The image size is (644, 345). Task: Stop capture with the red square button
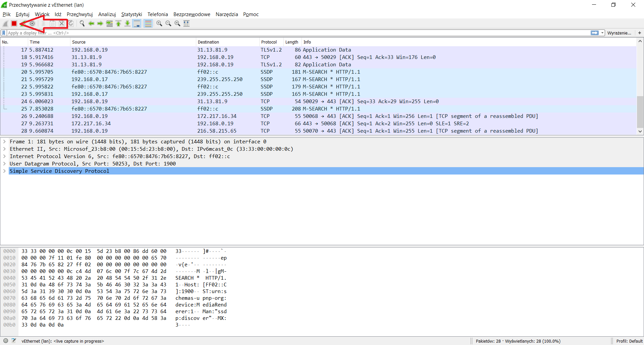point(14,23)
